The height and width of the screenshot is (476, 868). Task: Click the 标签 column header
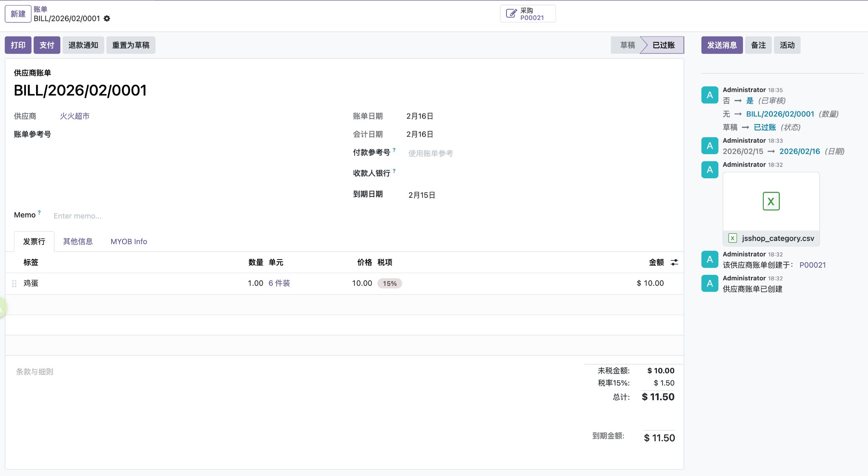pyautogui.click(x=31, y=263)
